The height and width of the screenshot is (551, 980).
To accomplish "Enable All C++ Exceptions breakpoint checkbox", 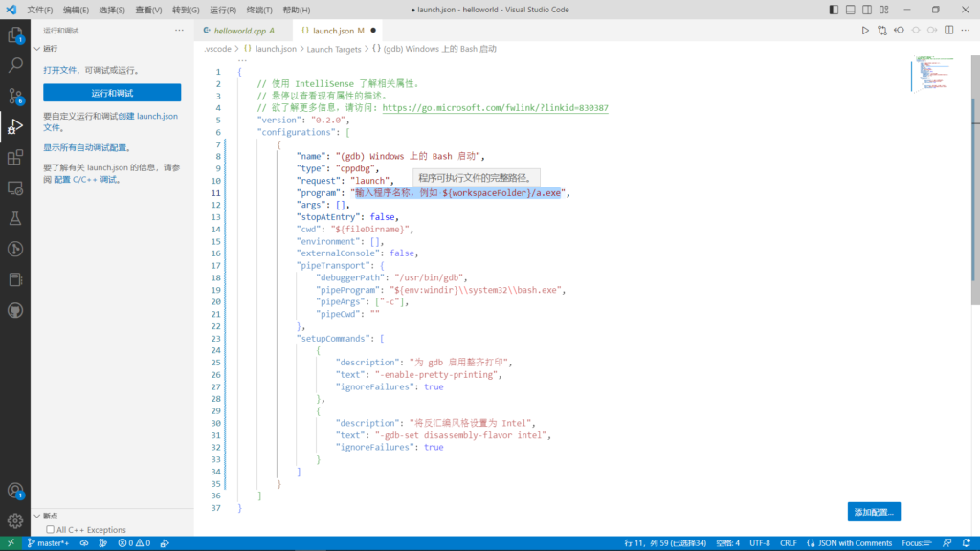I will pyautogui.click(x=51, y=530).
